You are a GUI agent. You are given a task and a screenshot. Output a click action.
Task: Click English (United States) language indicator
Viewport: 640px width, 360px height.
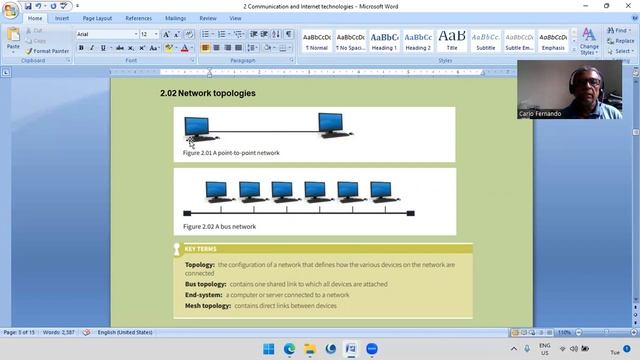coord(125,332)
